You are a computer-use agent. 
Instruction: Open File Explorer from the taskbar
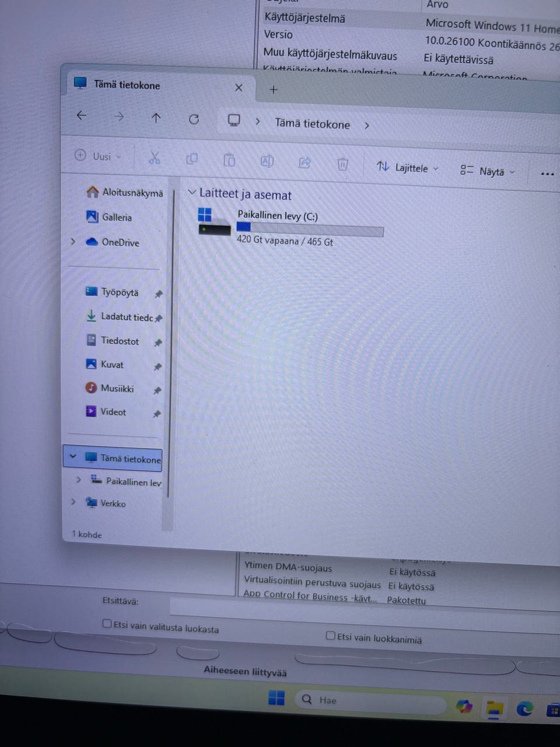(495, 708)
